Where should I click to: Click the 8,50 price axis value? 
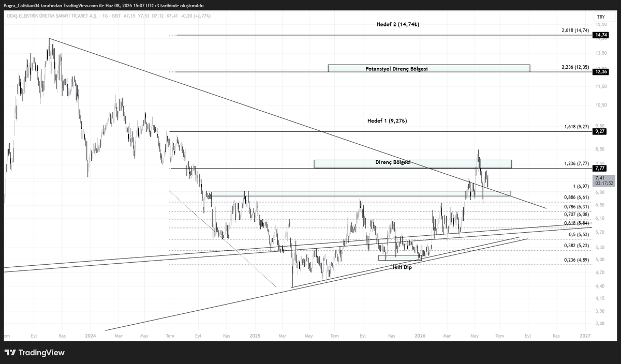tap(600, 150)
